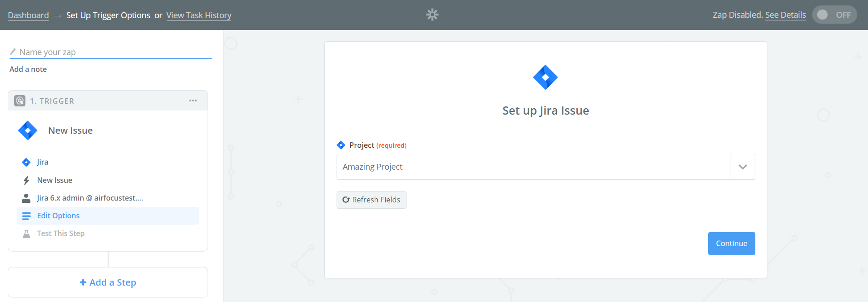
Task: Click the Edit Options list icon
Action: [26, 216]
